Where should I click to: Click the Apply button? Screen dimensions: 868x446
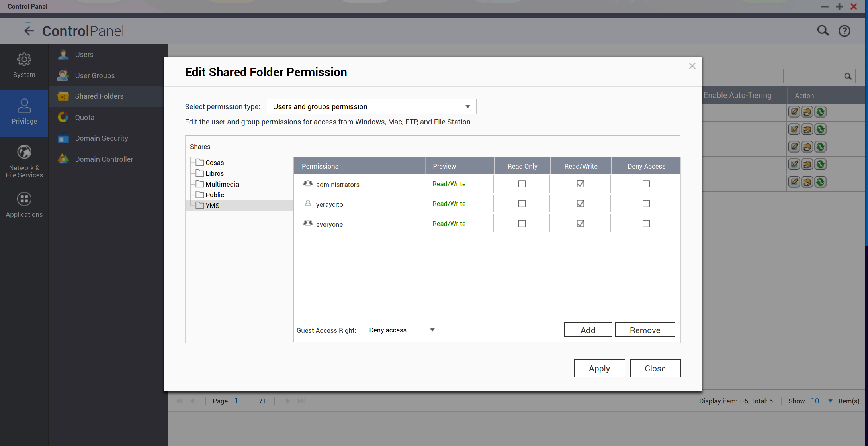pyautogui.click(x=599, y=368)
